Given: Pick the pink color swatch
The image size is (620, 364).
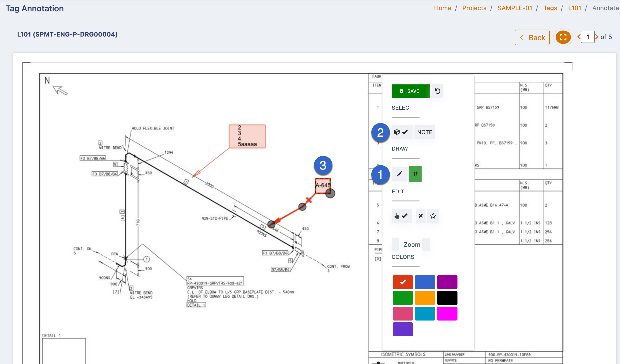Looking at the screenshot, I should tap(403, 313).
